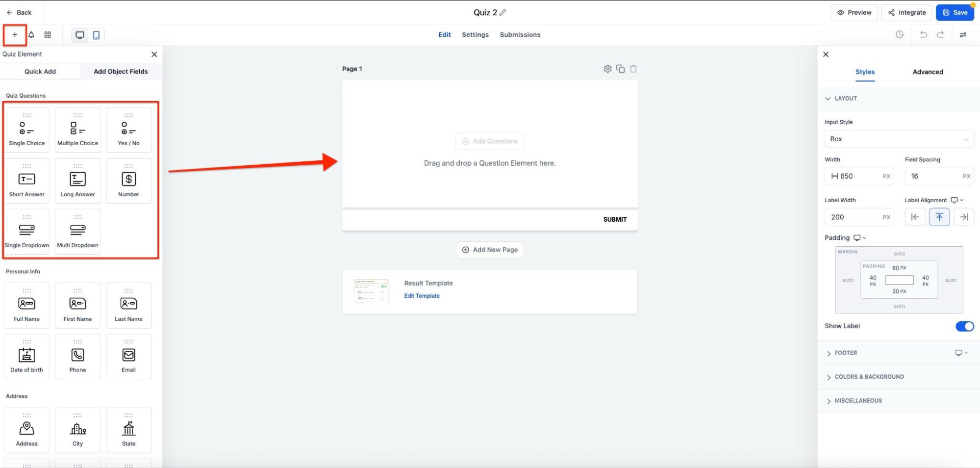
Task: Switch to the Advanced tab
Action: pos(927,72)
